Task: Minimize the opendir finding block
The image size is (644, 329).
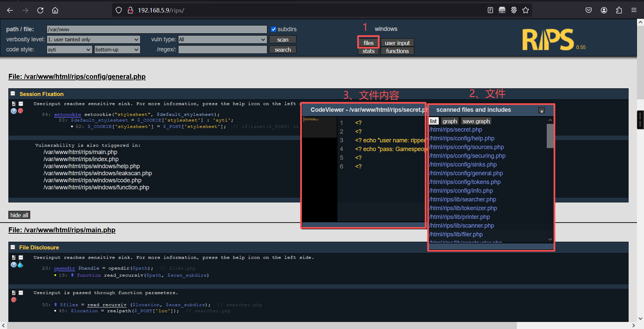Action: [x=21, y=257]
